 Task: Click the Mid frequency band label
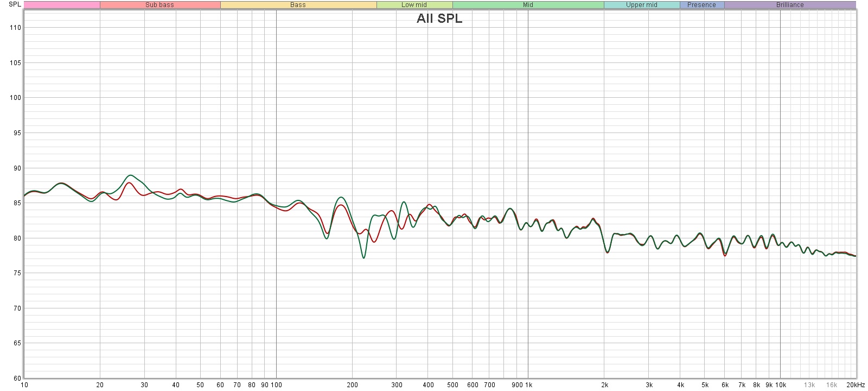(x=528, y=5)
